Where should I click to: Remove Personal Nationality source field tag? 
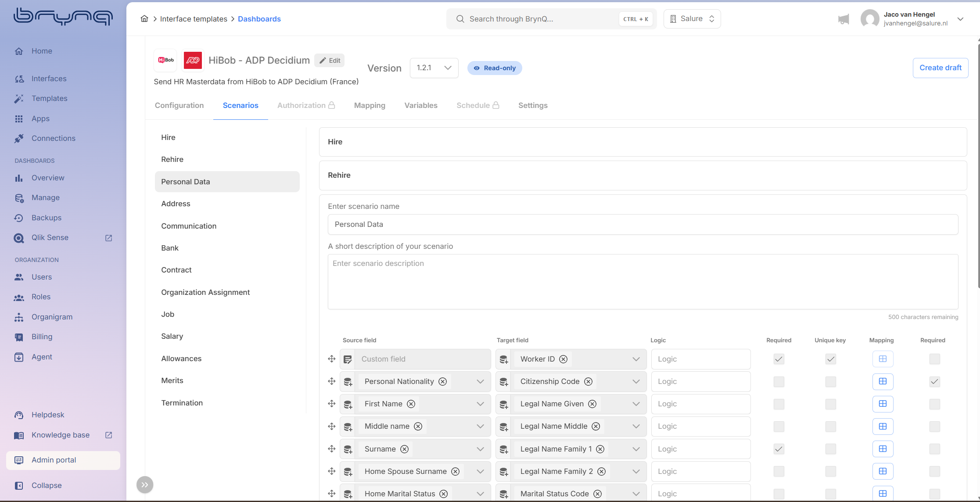443,381
